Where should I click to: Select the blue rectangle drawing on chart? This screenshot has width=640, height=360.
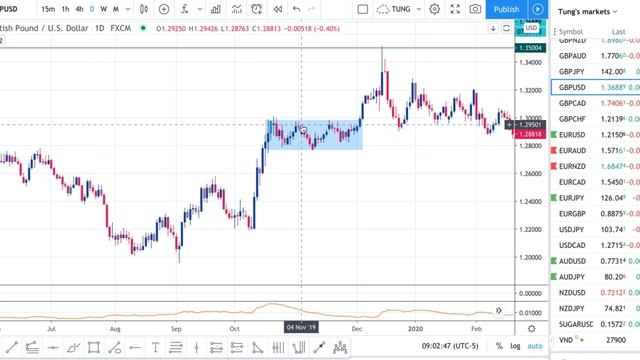(x=314, y=134)
